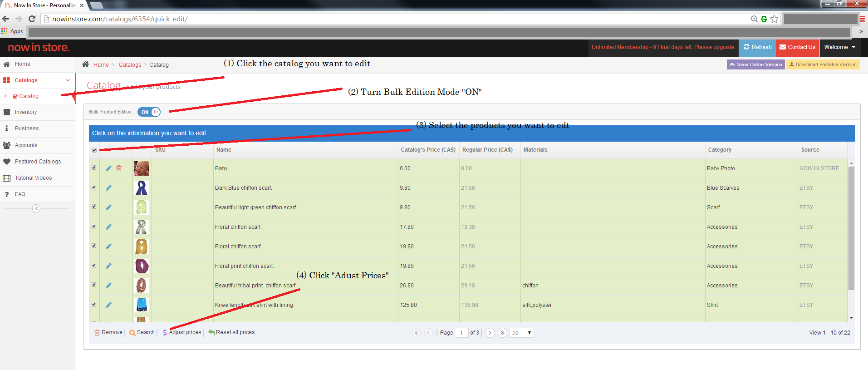Reload the page using browser refresh icon
868x370 pixels.
(32, 19)
